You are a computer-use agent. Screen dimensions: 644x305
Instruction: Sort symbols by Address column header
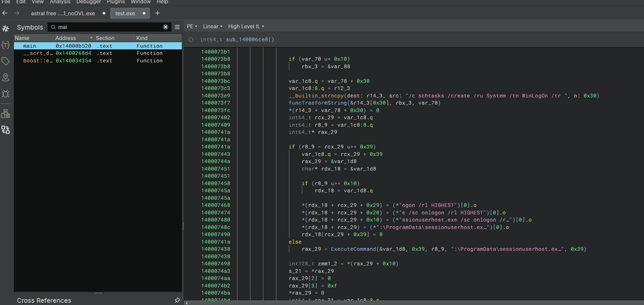(x=66, y=38)
